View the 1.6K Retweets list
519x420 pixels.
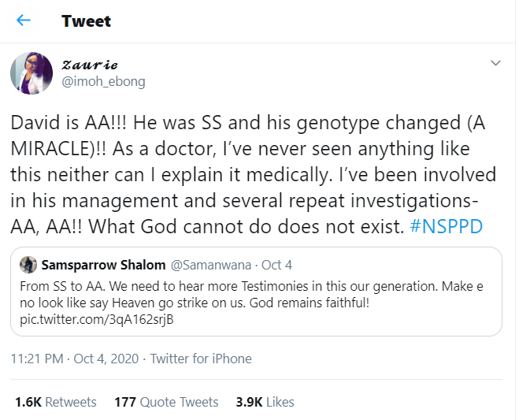tap(55, 402)
